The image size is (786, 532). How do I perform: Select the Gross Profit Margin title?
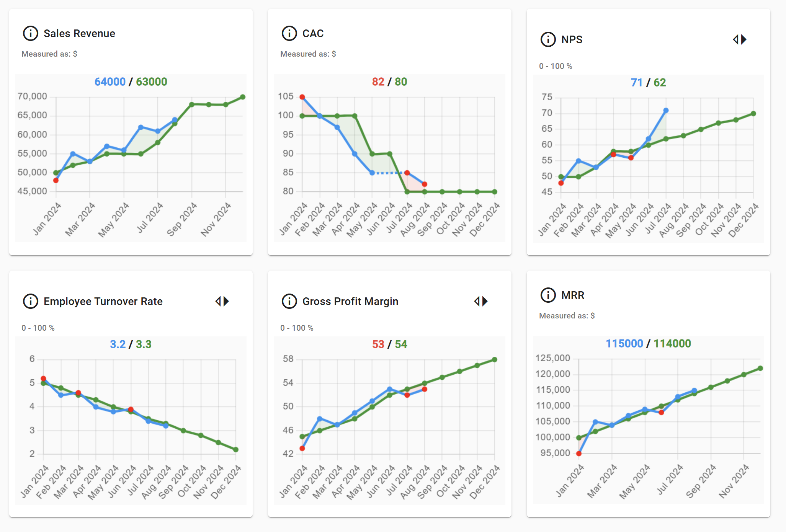350,301
